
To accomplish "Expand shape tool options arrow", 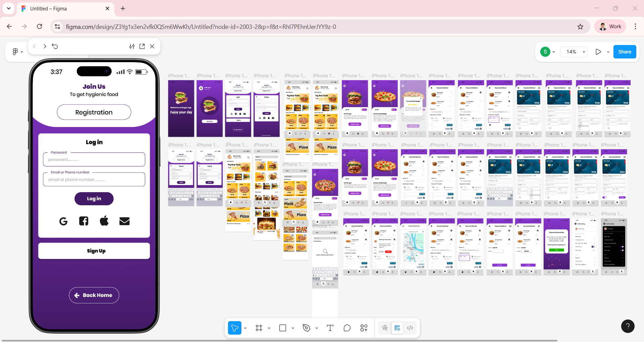I will click(293, 328).
